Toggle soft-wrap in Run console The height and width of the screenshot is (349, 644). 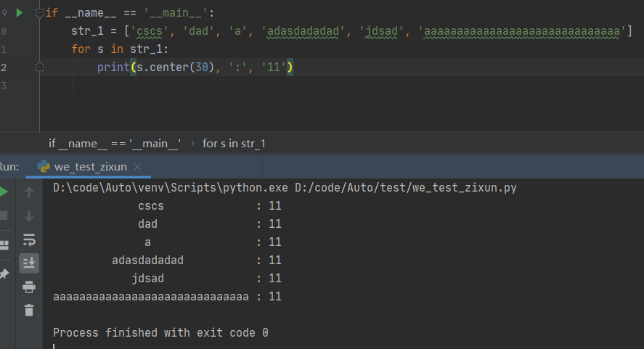29,239
